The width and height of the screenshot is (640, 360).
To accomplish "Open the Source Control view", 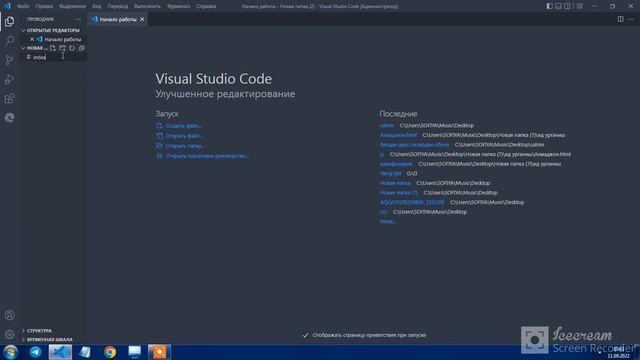I will 9,60.
